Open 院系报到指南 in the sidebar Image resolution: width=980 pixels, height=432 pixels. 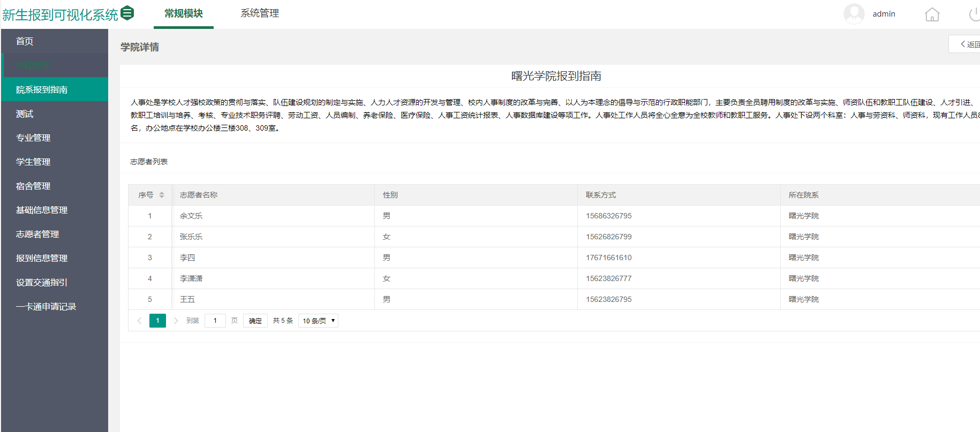pos(42,89)
